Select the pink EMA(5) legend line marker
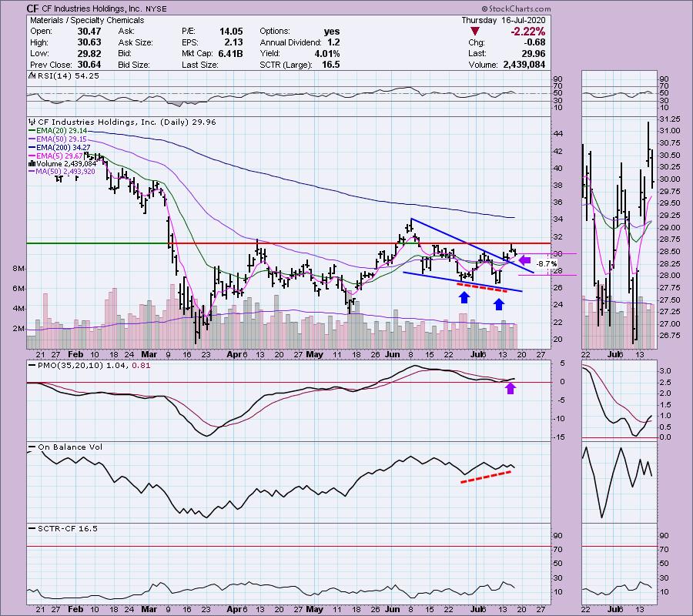The height and width of the screenshot is (616, 693). tap(32, 156)
